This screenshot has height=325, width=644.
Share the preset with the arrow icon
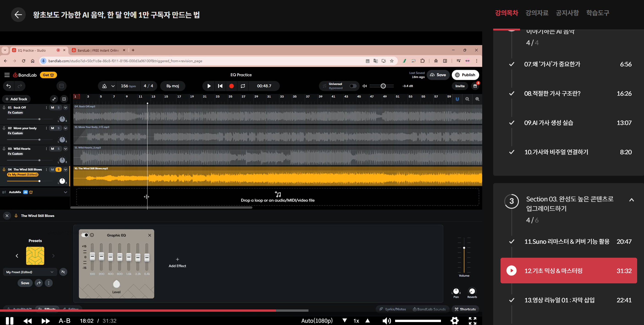coord(39,283)
